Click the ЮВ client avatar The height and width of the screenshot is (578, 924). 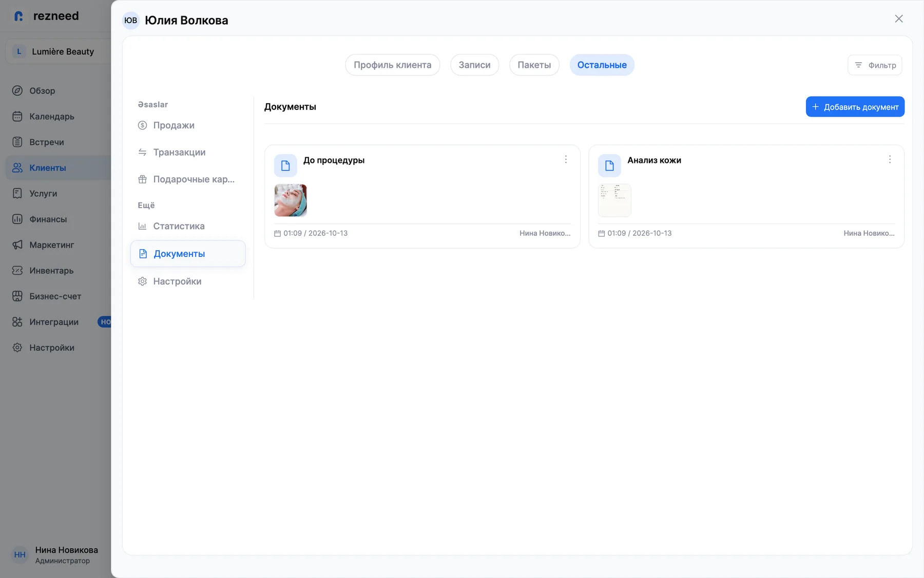(x=131, y=21)
